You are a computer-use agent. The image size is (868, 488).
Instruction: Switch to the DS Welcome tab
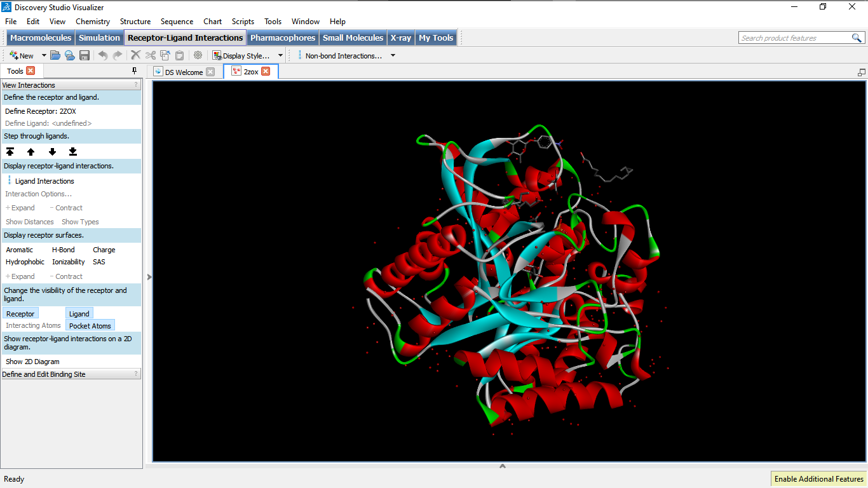tap(184, 72)
